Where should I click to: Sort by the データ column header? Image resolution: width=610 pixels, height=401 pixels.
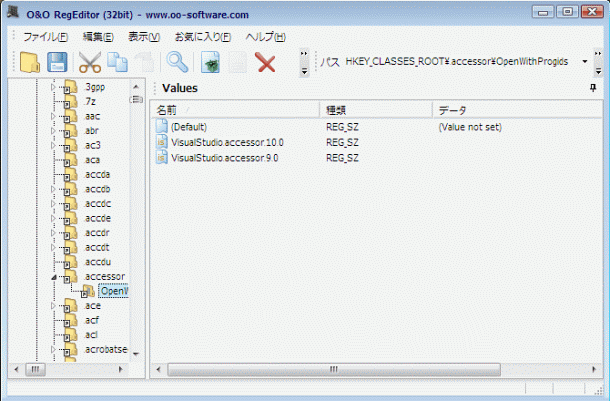(518, 110)
